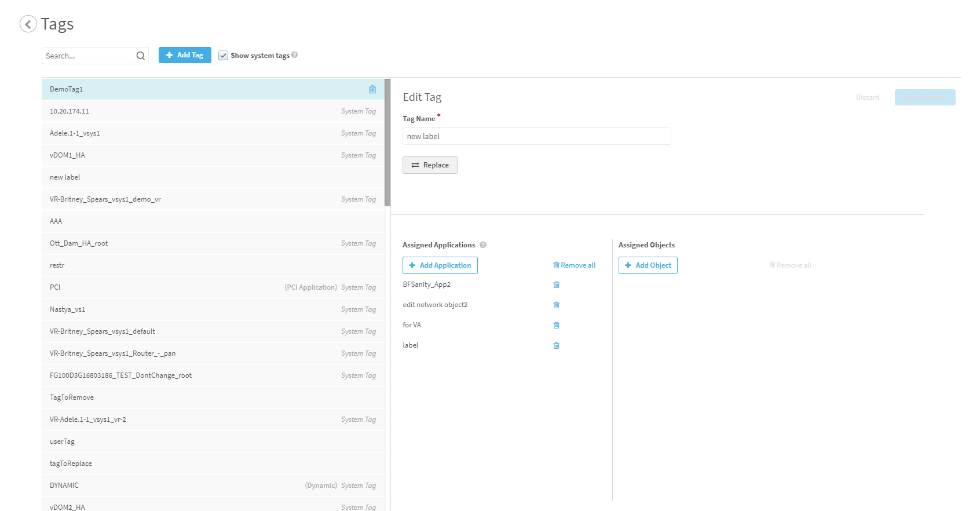Screen dimensions: 980x511
Task: Open Assigned Applications help tooltip icon
Action: click(483, 245)
